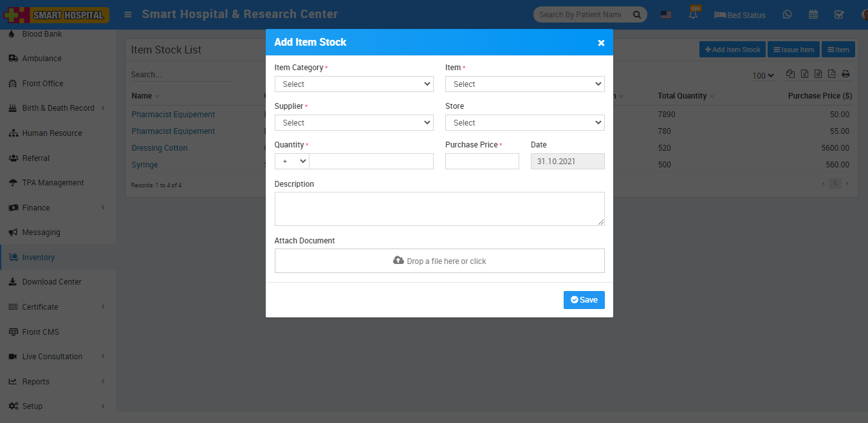
Task: Open the notification bell icon
Action: pyautogui.click(x=694, y=15)
